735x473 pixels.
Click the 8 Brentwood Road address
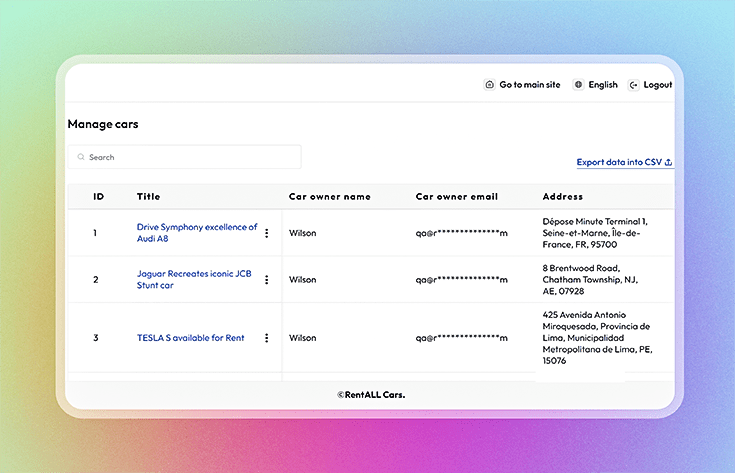(x=590, y=279)
